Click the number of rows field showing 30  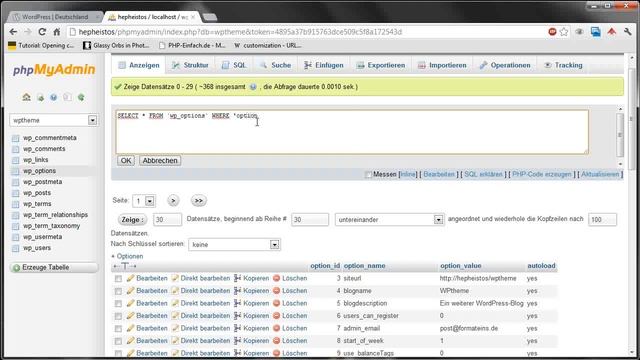[x=167, y=220]
